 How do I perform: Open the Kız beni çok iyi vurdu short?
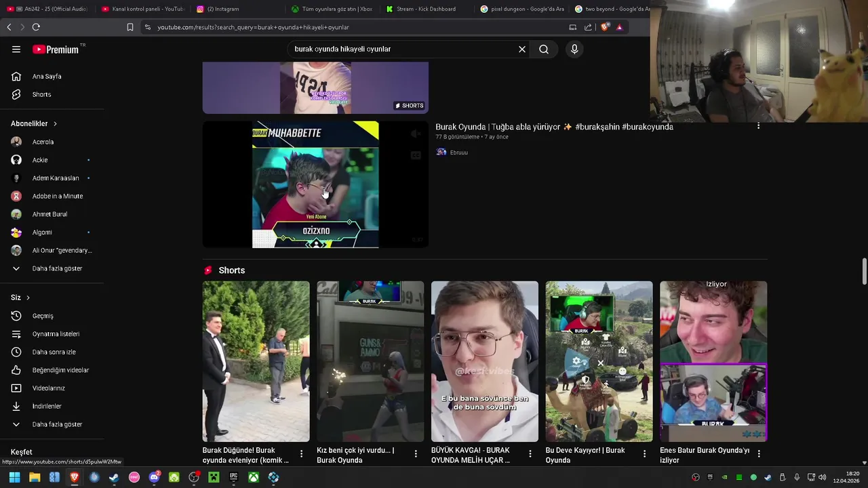click(370, 361)
